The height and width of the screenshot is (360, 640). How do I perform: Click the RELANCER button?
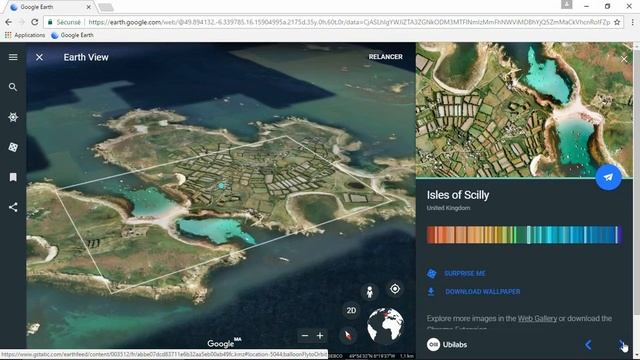[x=385, y=57]
